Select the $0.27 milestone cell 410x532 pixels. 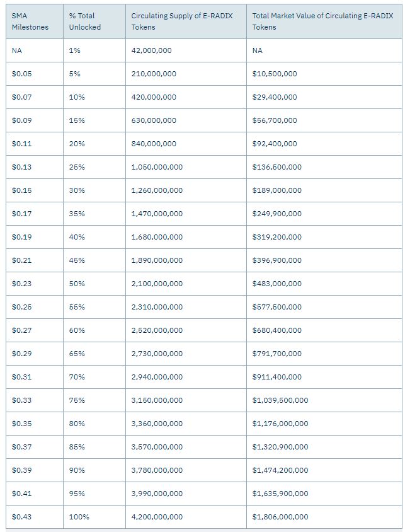pyautogui.click(x=35, y=330)
